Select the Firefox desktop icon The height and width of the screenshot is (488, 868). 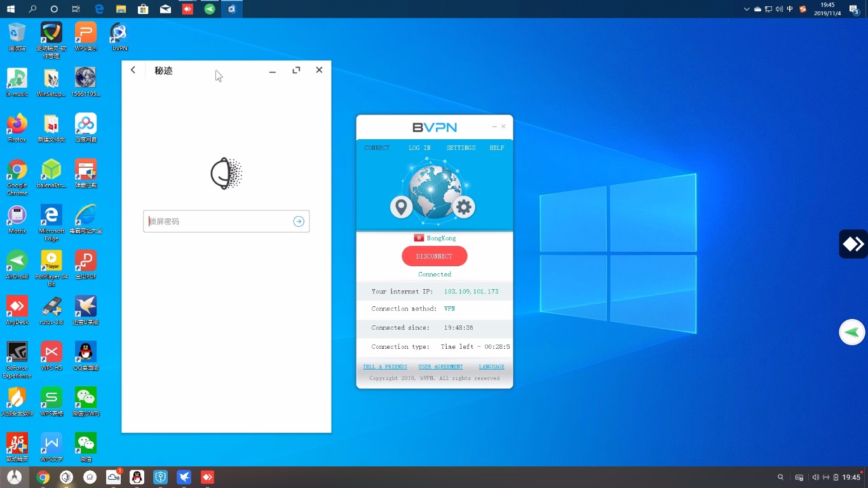click(17, 128)
